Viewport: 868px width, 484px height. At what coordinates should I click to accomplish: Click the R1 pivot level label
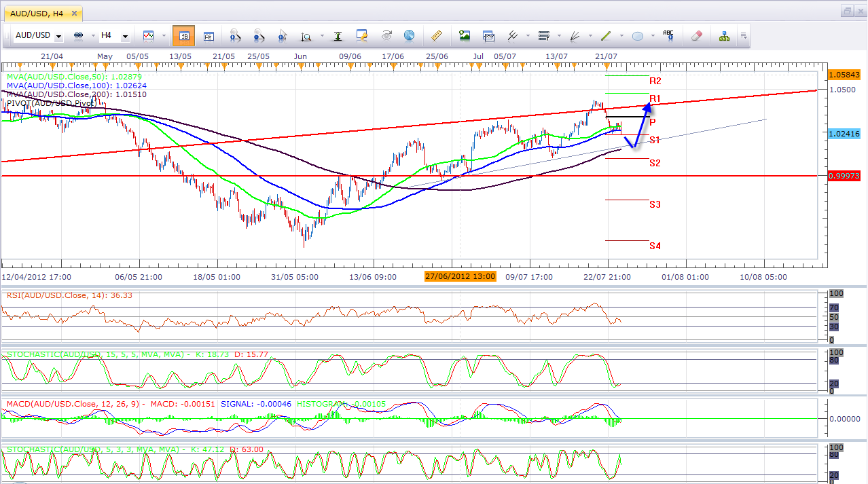coord(655,99)
